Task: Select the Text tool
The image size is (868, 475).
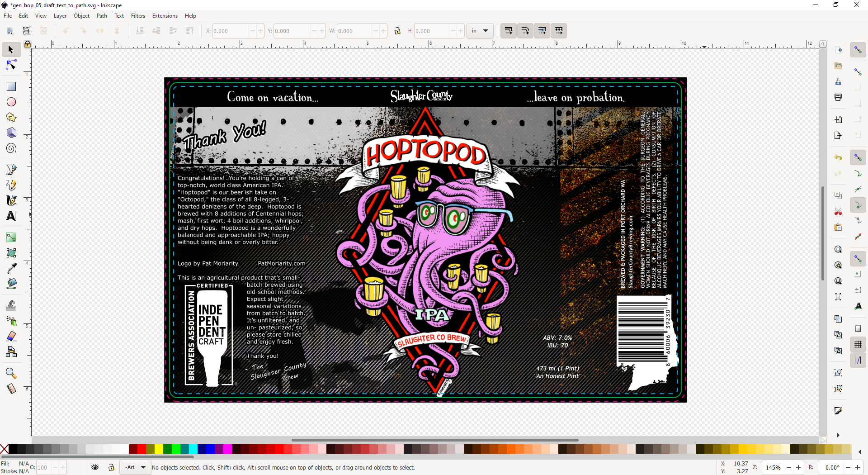Action: click(x=11, y=216)
